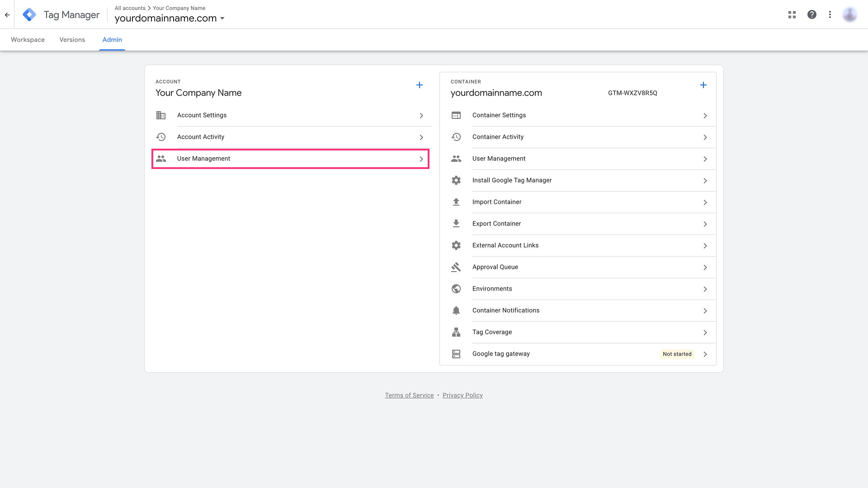
Task: Click the Google apps grid icon
Action: coord(792,14)
